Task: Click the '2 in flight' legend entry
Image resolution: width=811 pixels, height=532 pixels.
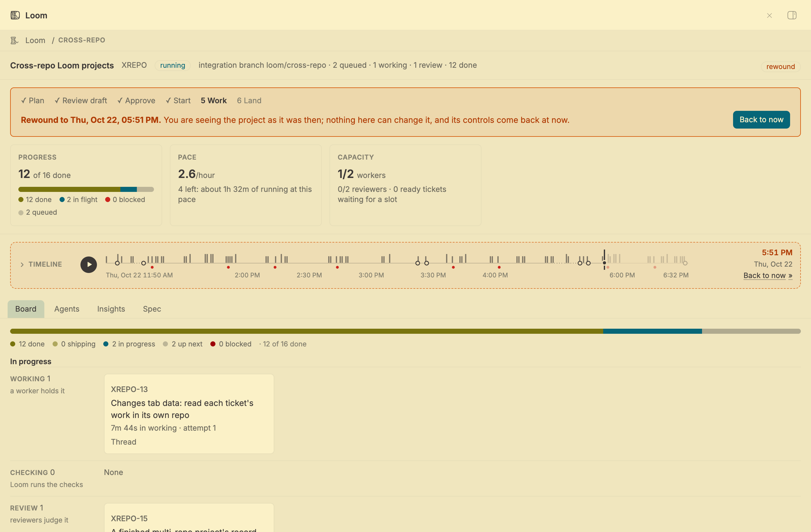Action: [78, 199]
